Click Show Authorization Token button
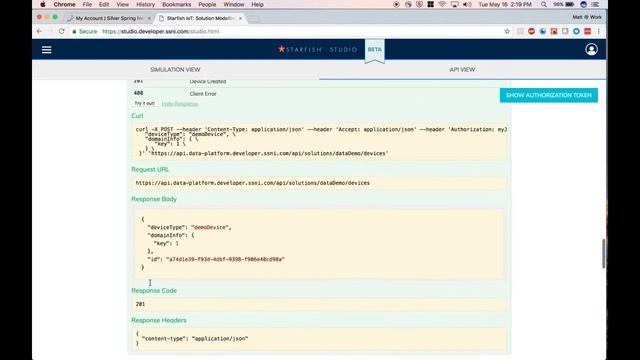Viewport: 640px width, 360px height. 549,95
